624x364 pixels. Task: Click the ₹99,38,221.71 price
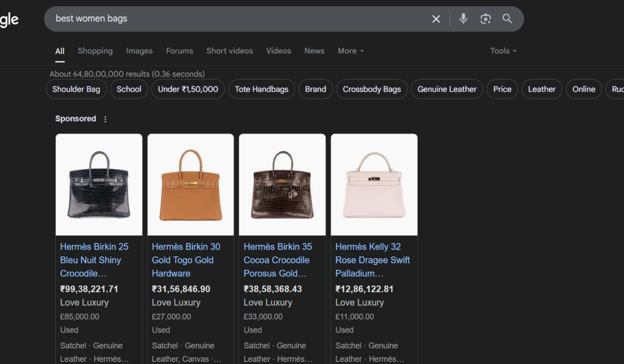point(89,289)
